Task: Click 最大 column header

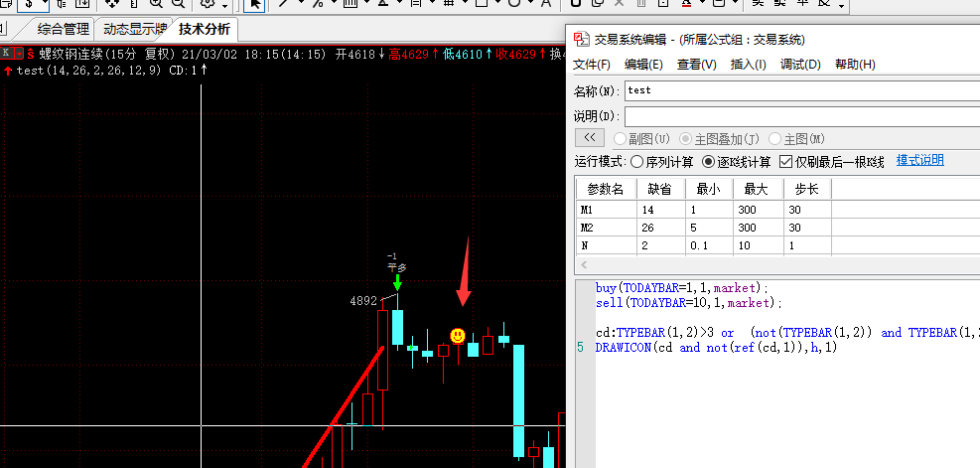Action: point(759,189)
